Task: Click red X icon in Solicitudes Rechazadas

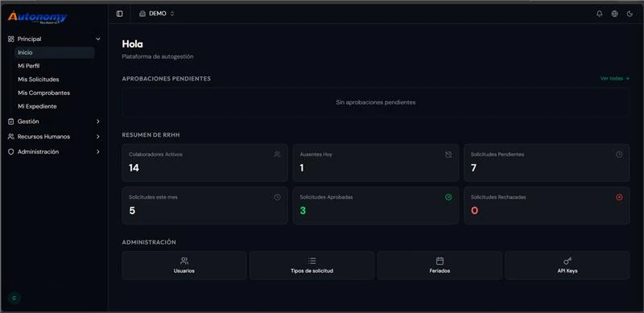Action: pos(619,197)
